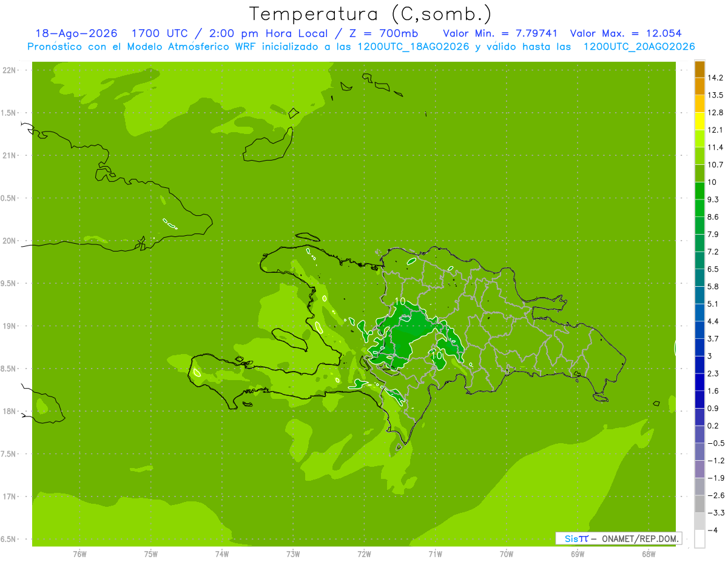728x562 pixels.
Task: Click the "76W" longitude label
Action: tap(79, 554)
